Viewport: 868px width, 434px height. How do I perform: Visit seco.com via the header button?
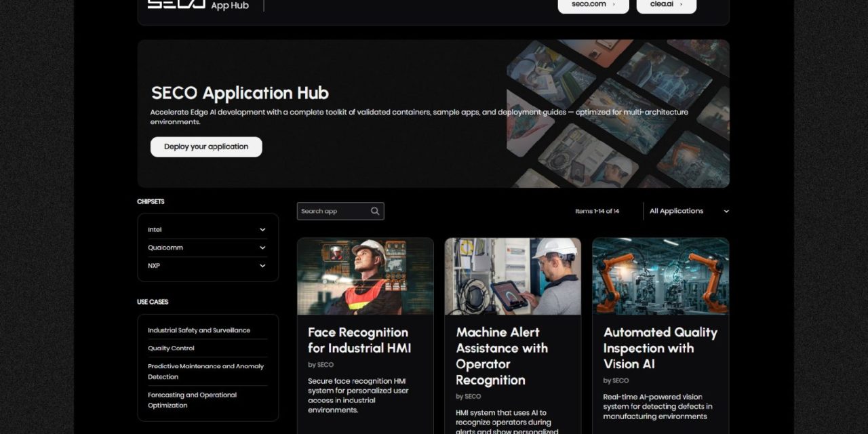[593, 4]
